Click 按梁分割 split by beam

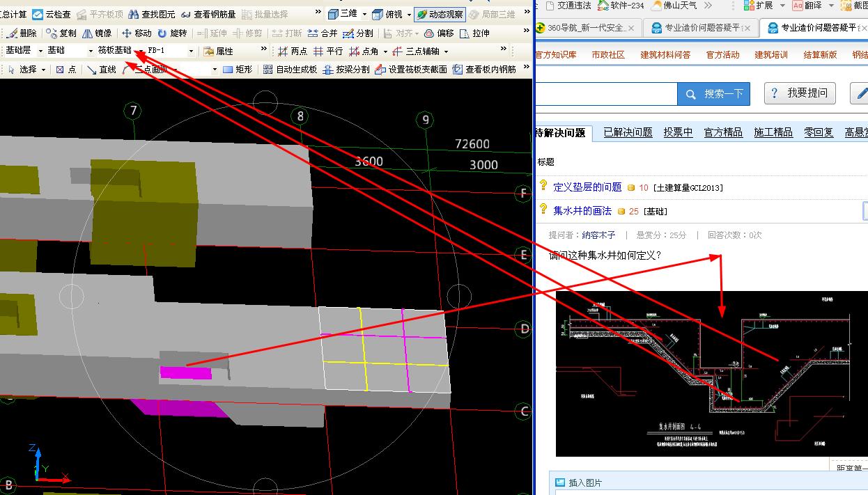(x=346, y=69)
